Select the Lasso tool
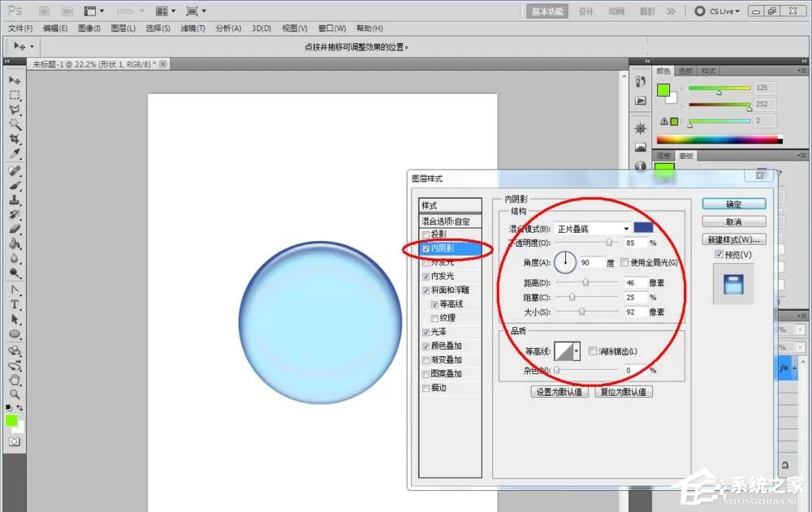 tap(15, 110)
